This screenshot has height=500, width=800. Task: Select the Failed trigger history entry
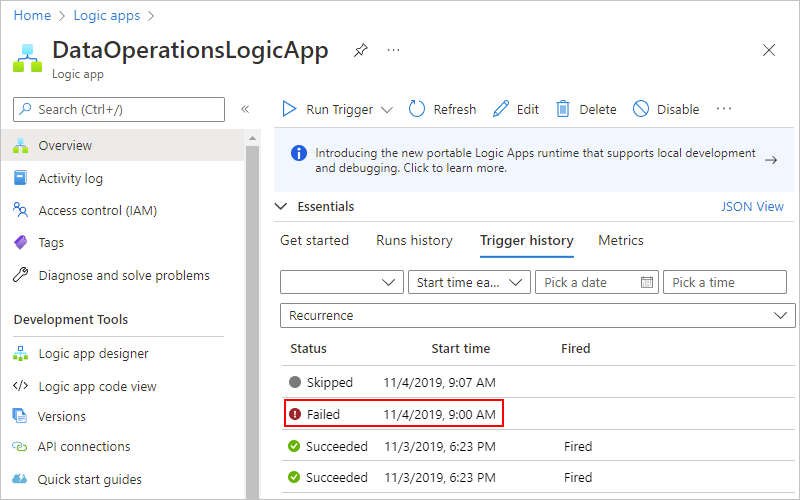pos(393,414)
